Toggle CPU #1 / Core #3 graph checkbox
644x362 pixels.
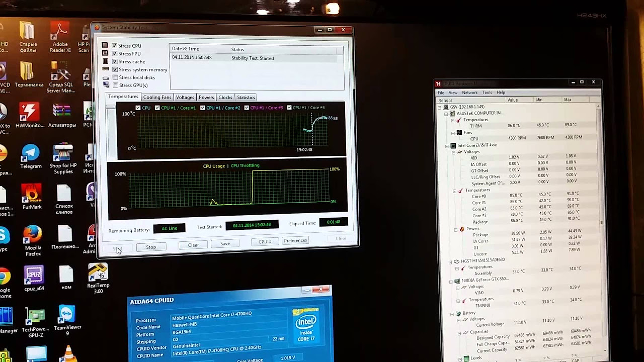[x=247, y=108]
